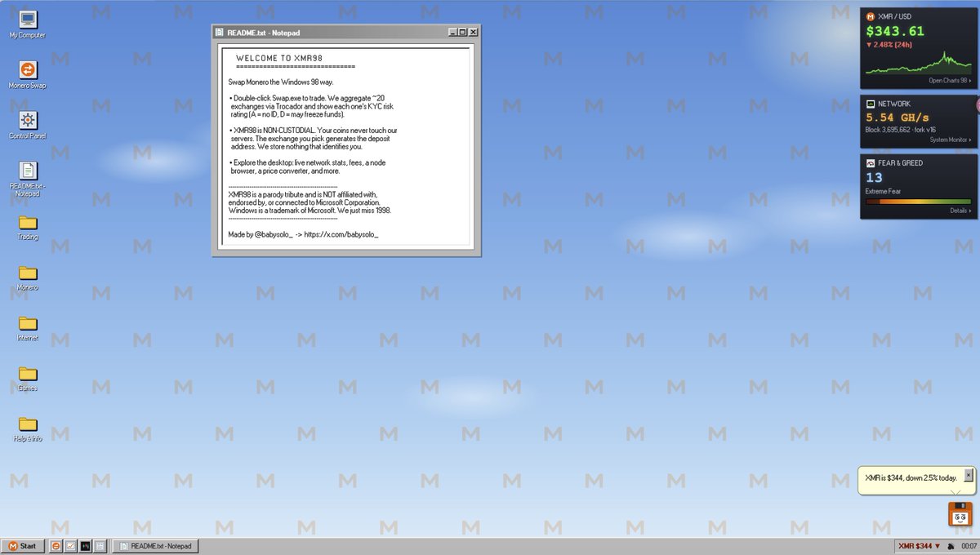Click the orange swap quick-launch icon
Screen dimensions: 980x555
(x=56, y=546)
